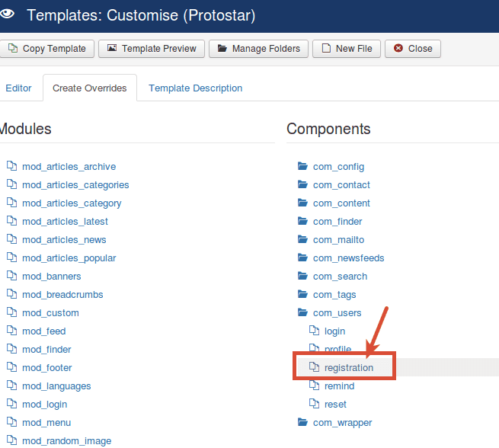Click the copy icon beside mod_articles_category
The width and height of the screenshot is (499, 448).
point(12,203)
